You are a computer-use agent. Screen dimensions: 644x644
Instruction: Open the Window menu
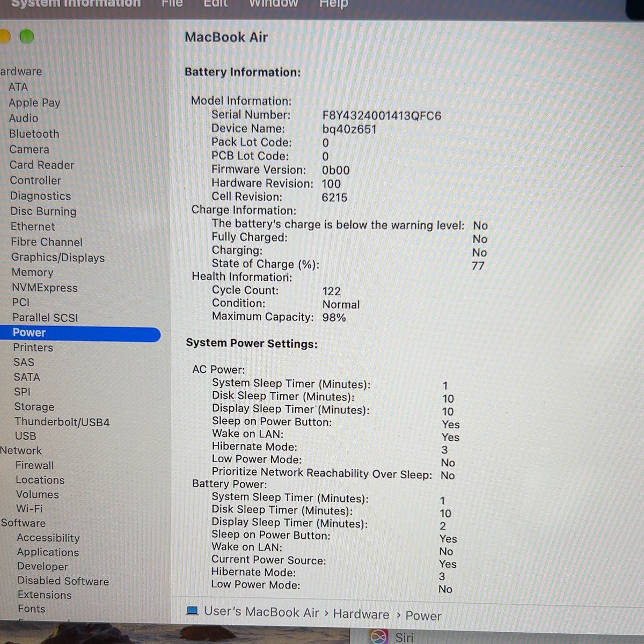273,3
